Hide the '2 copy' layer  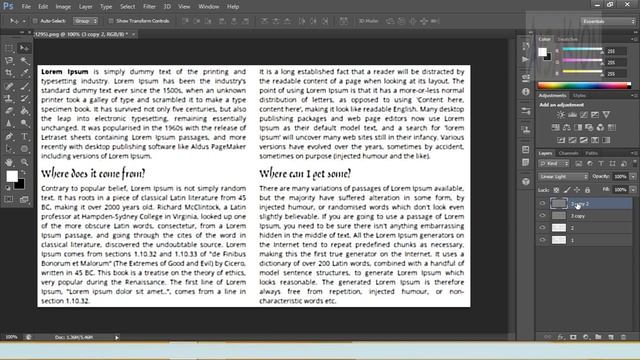[x=542, y=216]
